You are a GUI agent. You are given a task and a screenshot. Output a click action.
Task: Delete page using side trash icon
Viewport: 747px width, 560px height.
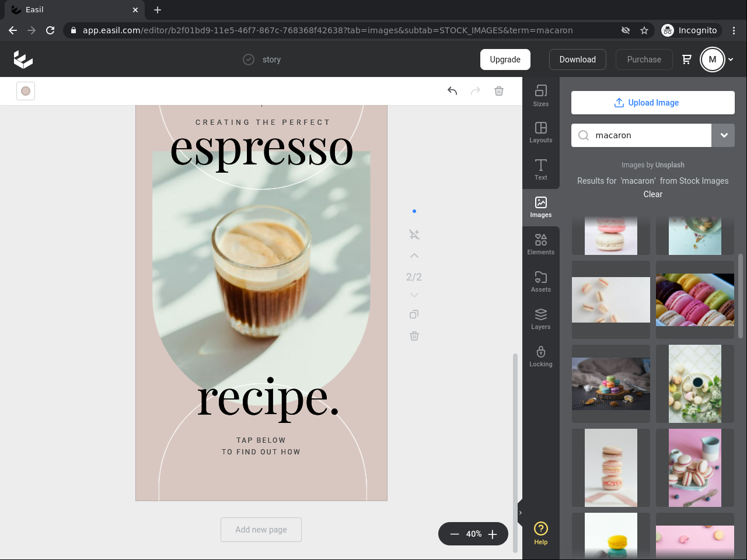click(x=414, y=336)
